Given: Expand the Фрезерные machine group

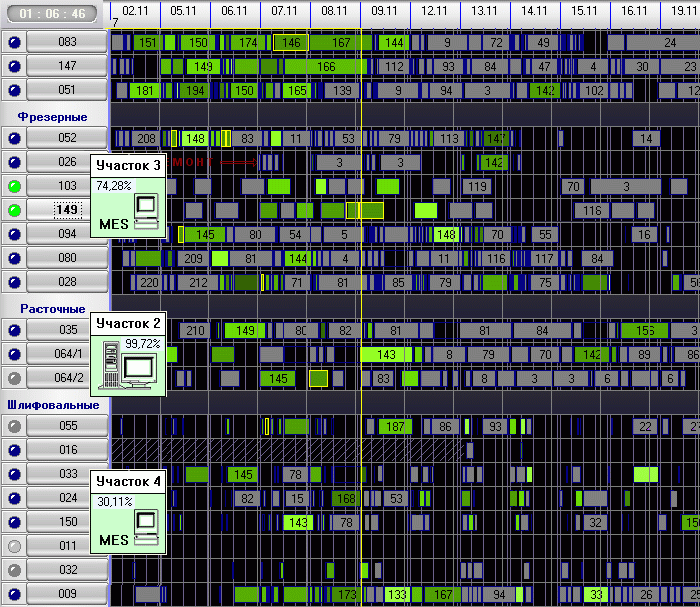Looking at the screenshot, I should coord(53,117).
